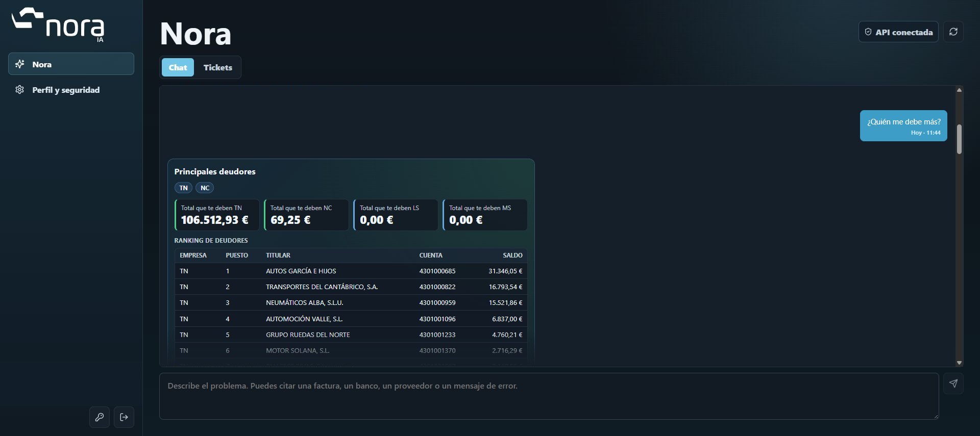Click MOTOR SOLANA, S.L. titular
980x436 pixels.
click(298, 351)
